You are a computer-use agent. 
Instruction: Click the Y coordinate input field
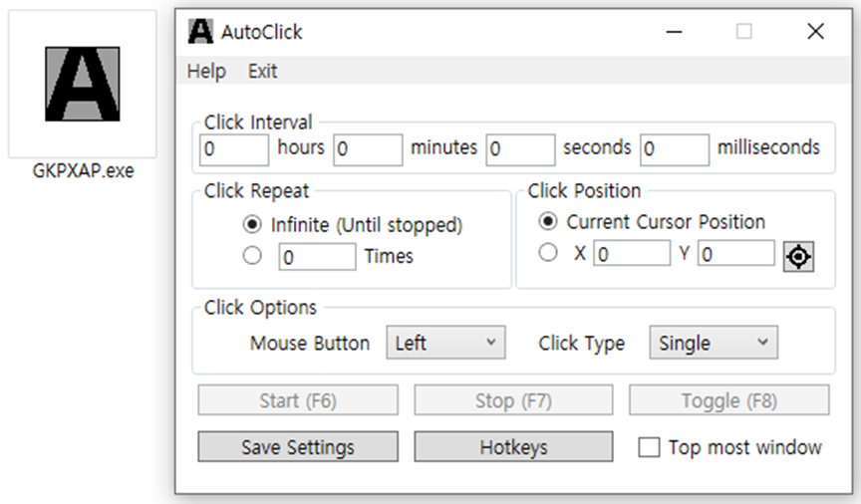pos(735,253)
